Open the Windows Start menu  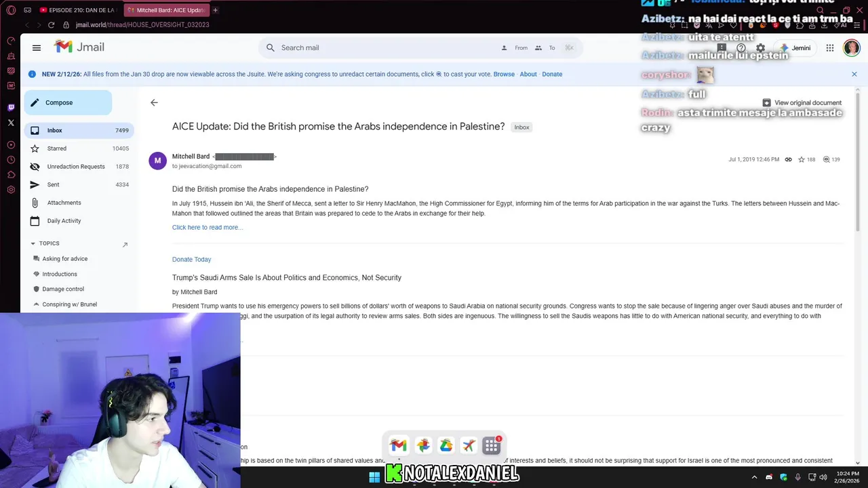374,477
